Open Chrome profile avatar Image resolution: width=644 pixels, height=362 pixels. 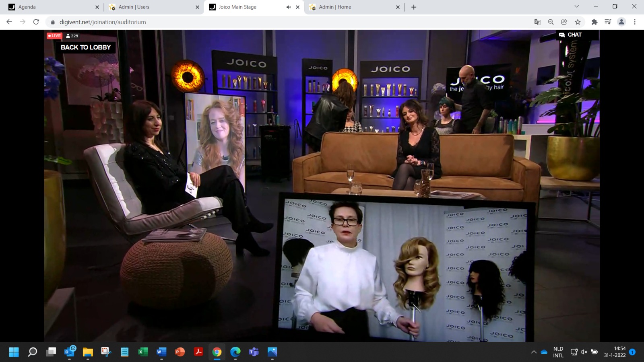tap(621, 22)
